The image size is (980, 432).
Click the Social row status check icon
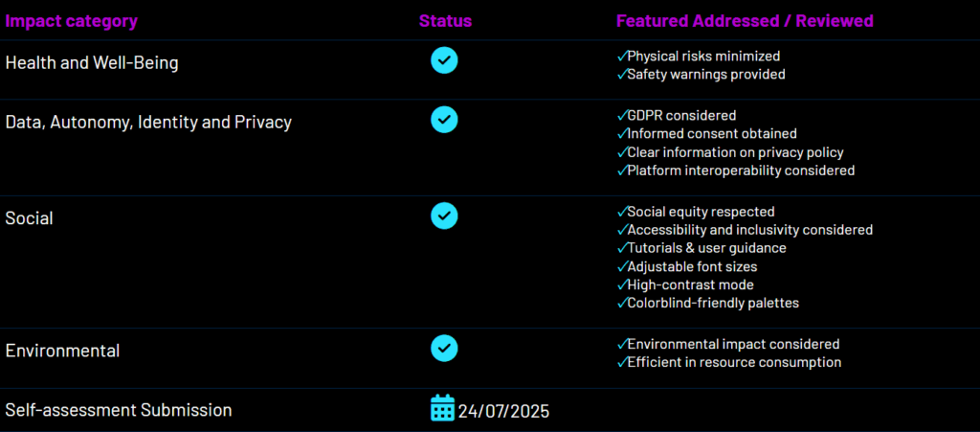pos(444,216)
